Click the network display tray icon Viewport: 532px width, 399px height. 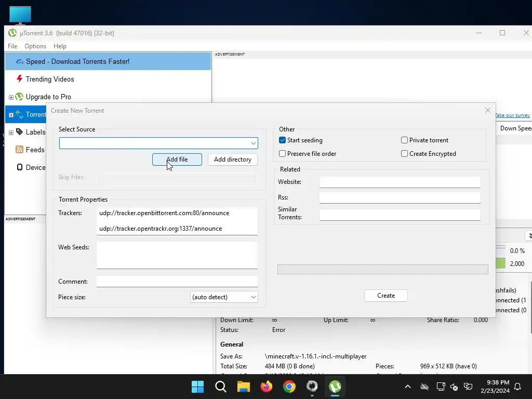coord(441,387)
